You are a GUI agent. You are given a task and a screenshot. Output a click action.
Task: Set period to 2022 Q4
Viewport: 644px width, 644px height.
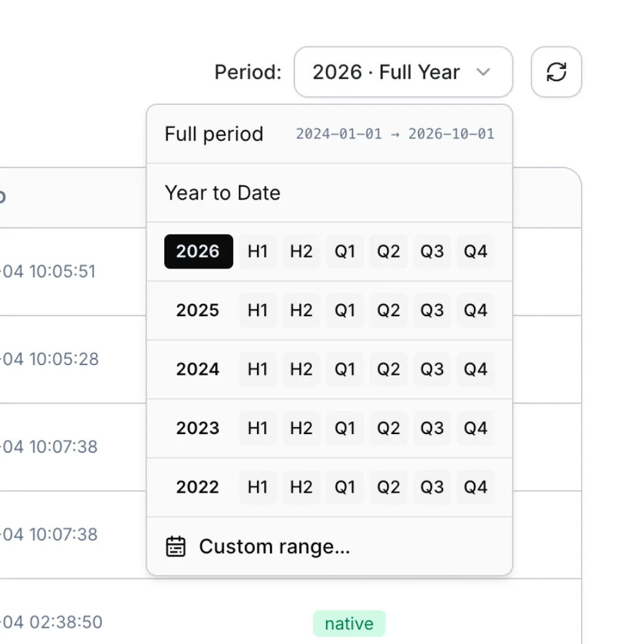point(476,487)
